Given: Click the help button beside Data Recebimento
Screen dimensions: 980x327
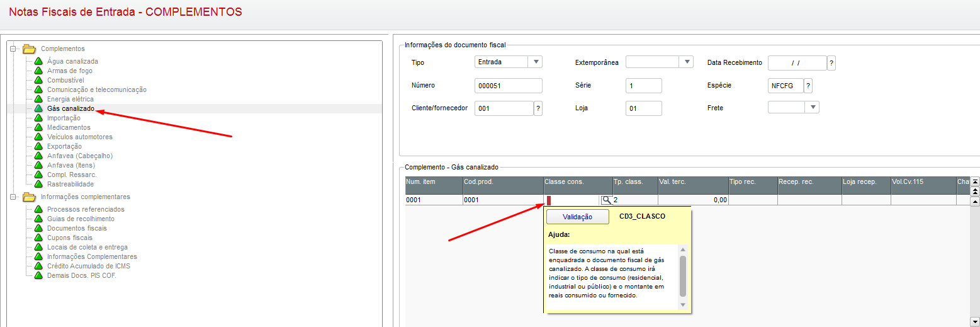Looking at the screenshot, I should tap(831, 63).
